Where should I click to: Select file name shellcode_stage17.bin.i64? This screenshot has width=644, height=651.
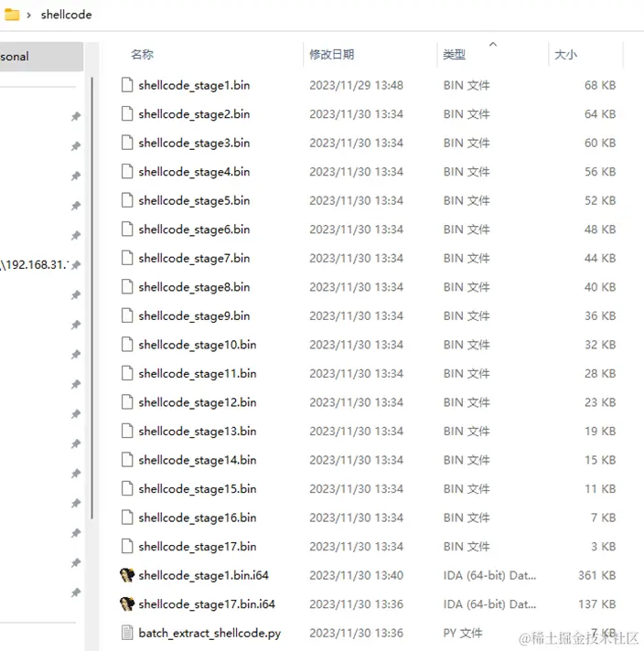click(207, 604)
